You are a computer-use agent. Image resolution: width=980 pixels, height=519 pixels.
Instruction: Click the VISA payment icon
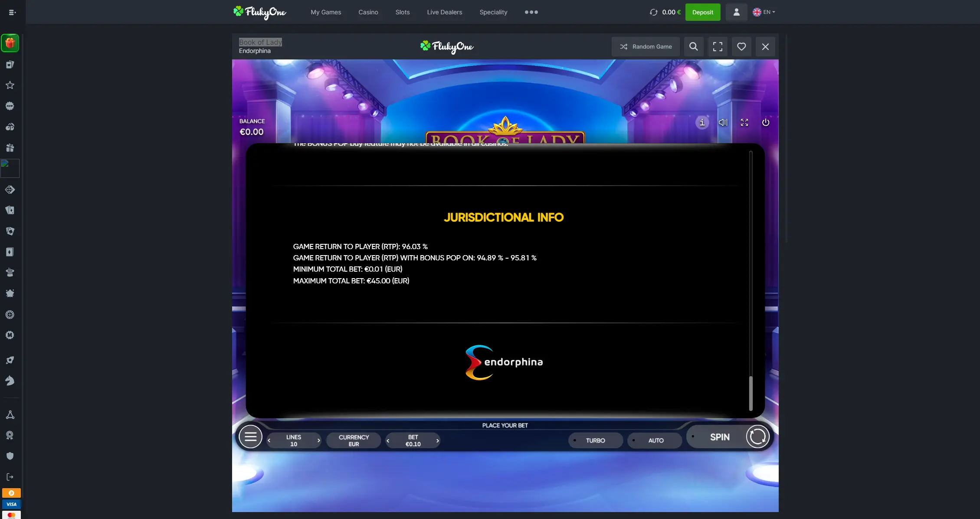(x=11, y=504)
